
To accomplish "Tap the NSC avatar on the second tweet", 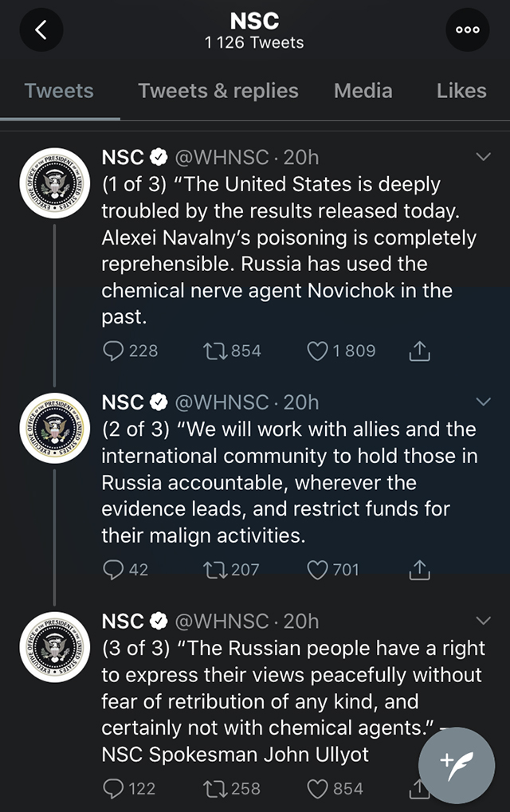I will (54, 428).
